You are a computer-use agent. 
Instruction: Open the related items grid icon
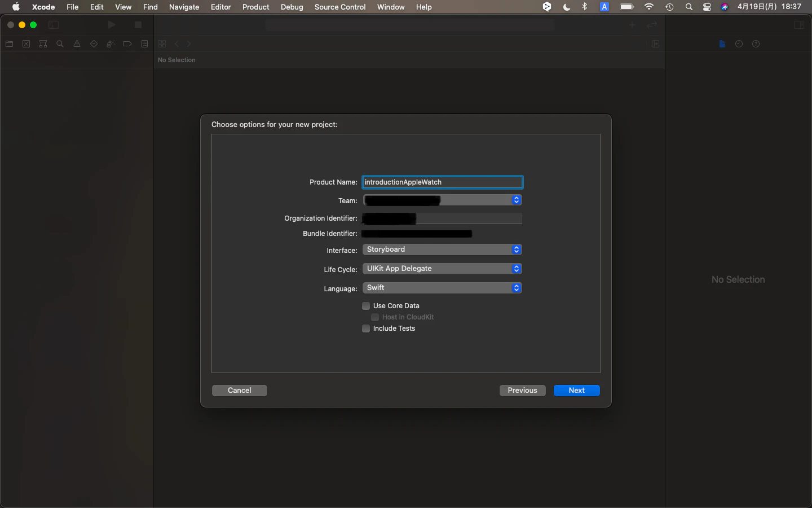(x=162, y=44)
